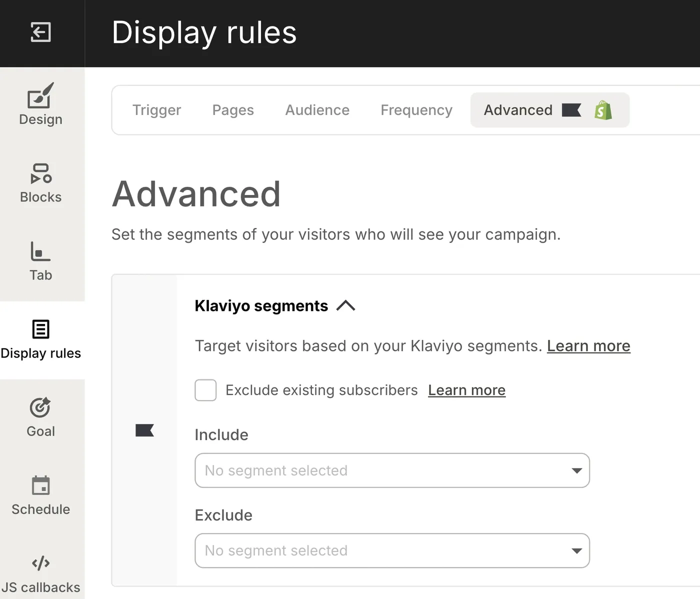This screenshot has width=700, height=599.
Task: Click the Shopify bag icon in Advanced tab
Action: (603, 110)
